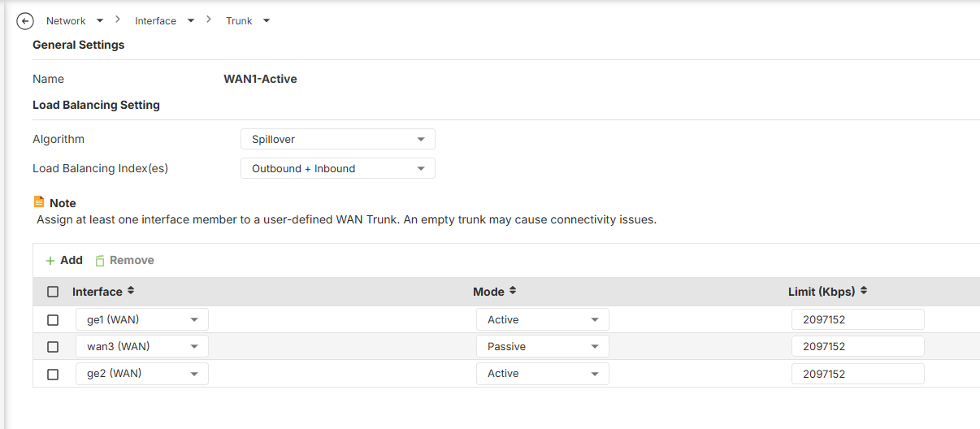
Task: Check the ge1 (WAN) row checkbox
Action: click(53, 319)
